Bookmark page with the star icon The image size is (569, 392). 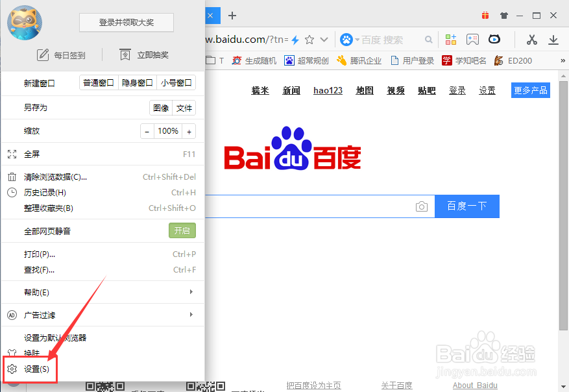coord(309,40)
